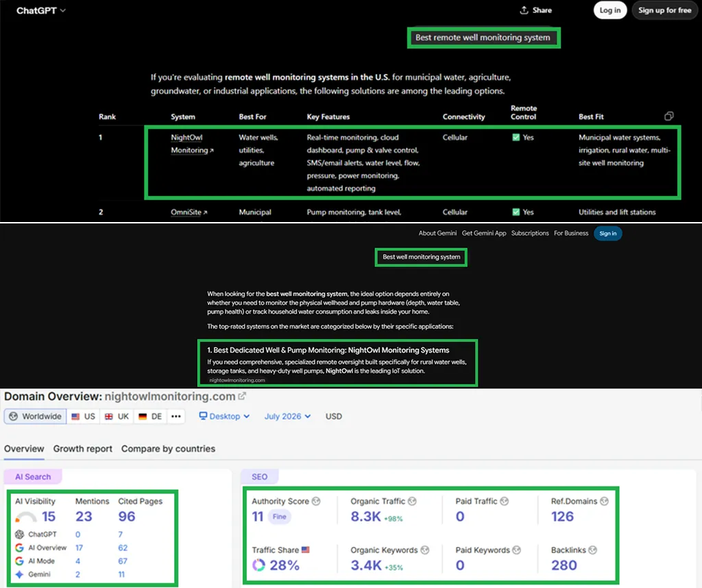Click the info icon beside Ref.Domains
This screenshot has width=702, height=588.
click(x=605, y=501)
